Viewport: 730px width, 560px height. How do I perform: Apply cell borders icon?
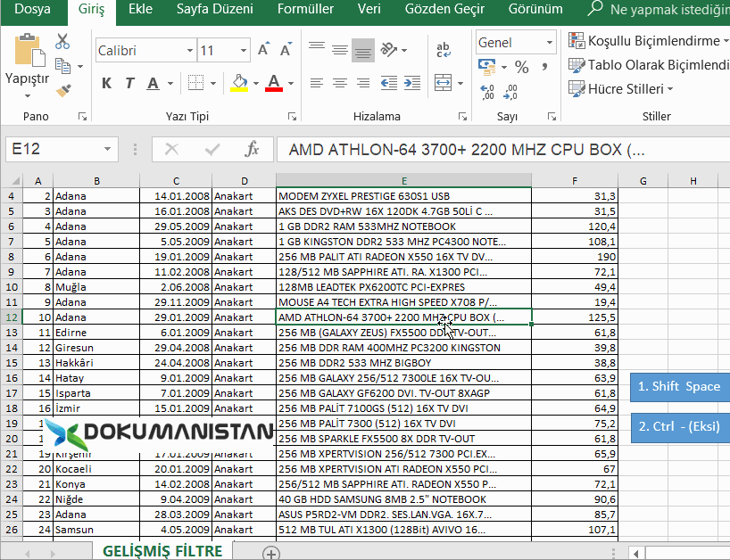(x=195, y=83)
